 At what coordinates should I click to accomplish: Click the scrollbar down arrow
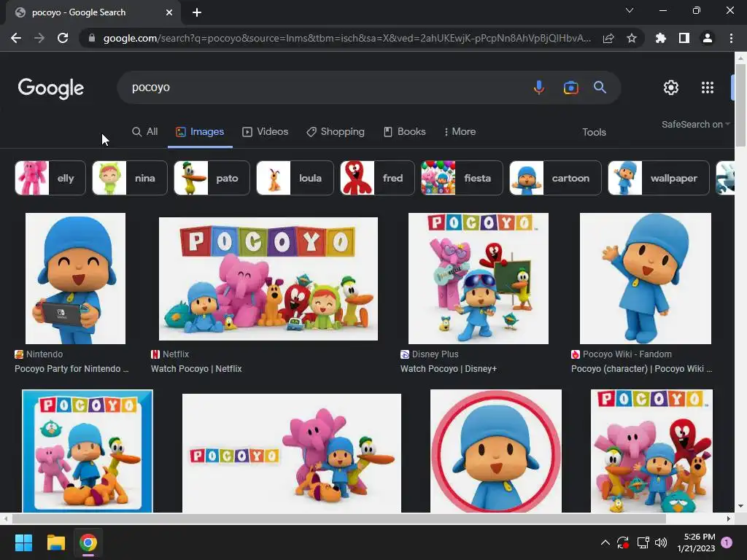pyautogui.click(x=740, y=506)
